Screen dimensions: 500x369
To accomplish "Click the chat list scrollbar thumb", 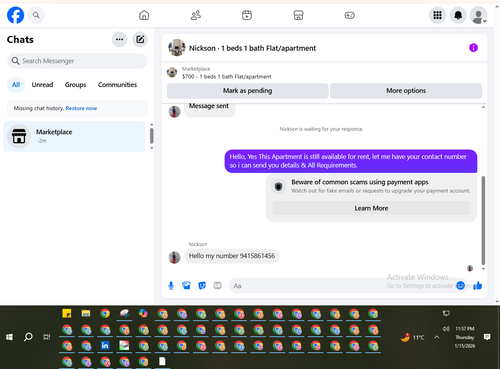I will pos(152,136).
